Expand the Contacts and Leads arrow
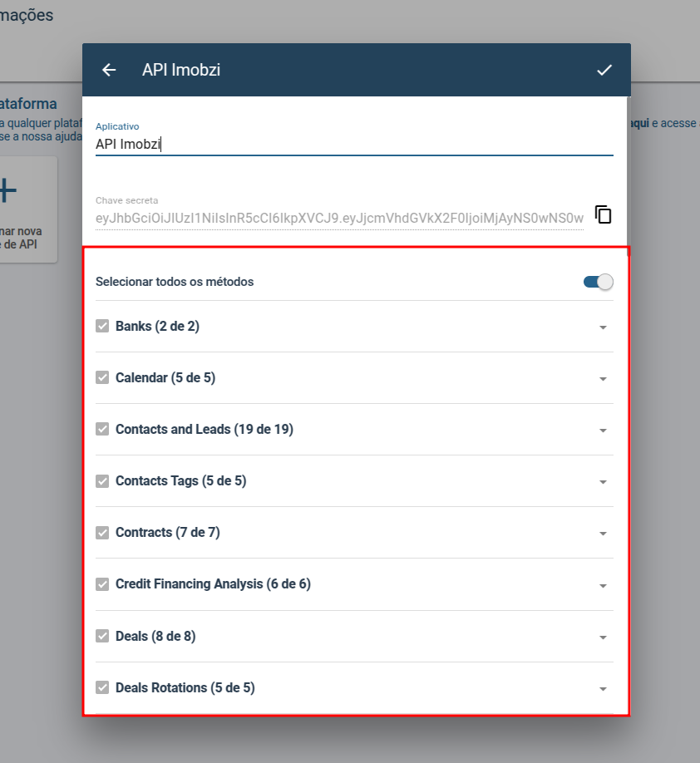This screenshot has width=700, height=763. click(x=603, y=431)
